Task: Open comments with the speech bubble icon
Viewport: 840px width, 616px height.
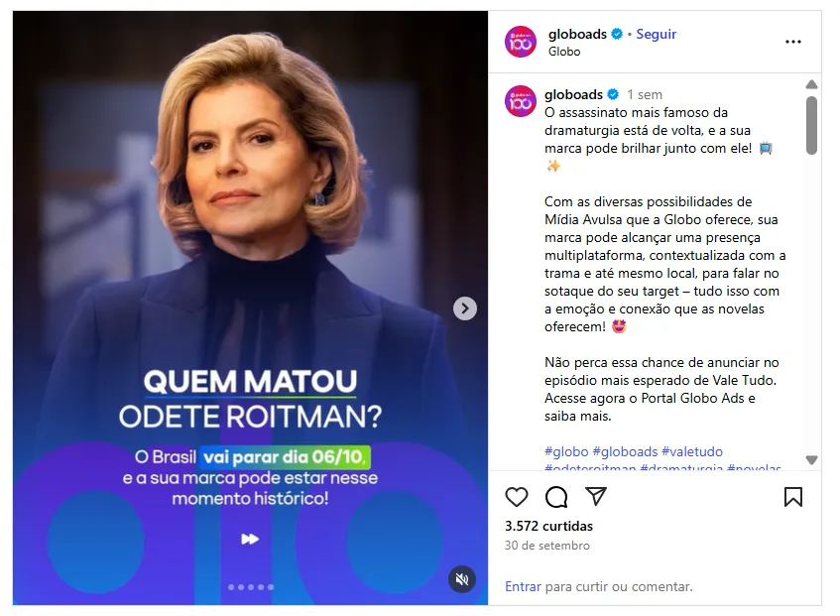Action: point(556,497)
